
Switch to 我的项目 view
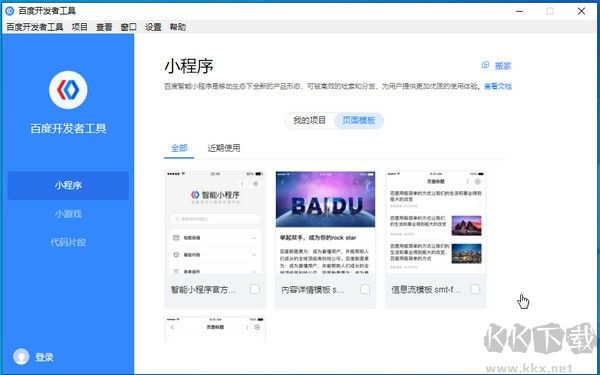coord(310,120)
